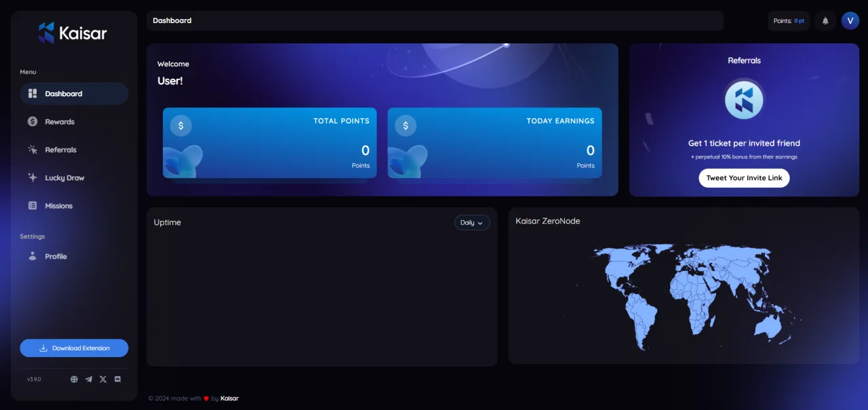Click the Kaisar link in footer
Image resolution: width=868 pixels, height=410 pixels.
pyautogui.click(x=230, y=398)
